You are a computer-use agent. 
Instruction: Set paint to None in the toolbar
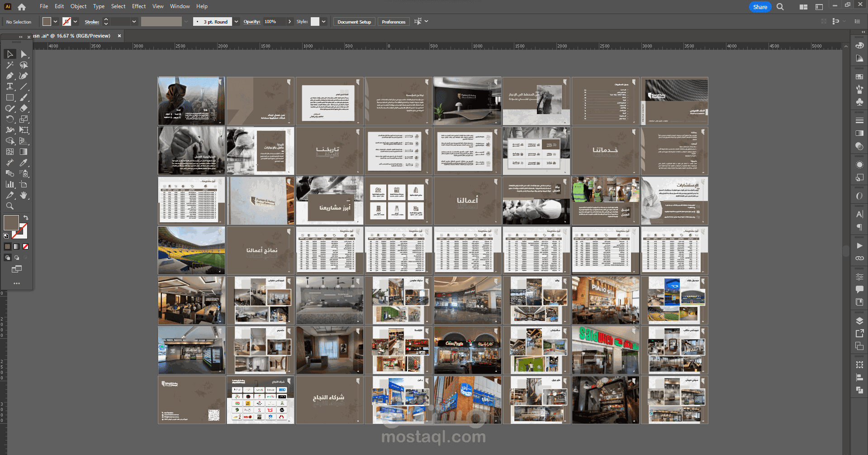tap(25, 247)
